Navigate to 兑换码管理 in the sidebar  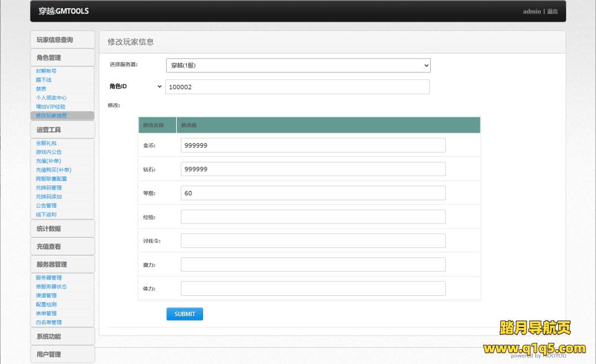tap(48, 188)
